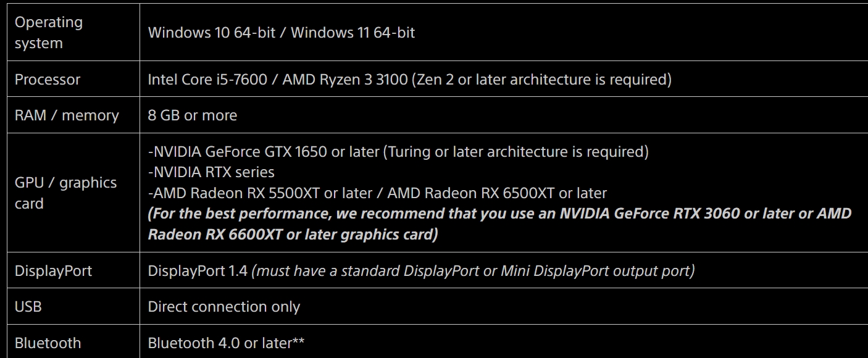Image resolution: width=868 pixels, height=358 pixels.
Task: Click the "NVIDIA GeForce GTX 1650 or later" line
Action: [263, 151]
